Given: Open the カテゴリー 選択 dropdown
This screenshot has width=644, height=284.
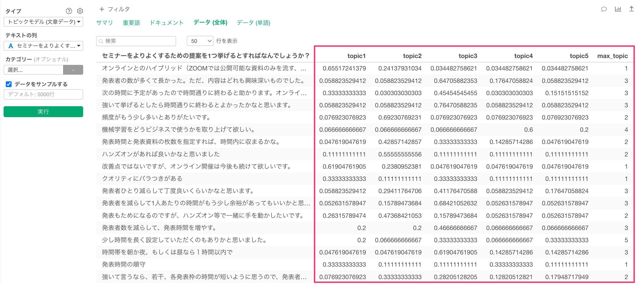Looking at the screenshot, I should (34, 70).
